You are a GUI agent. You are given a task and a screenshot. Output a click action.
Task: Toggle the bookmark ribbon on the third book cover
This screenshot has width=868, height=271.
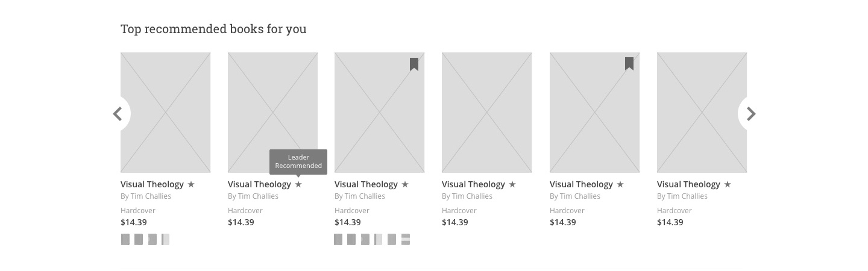414,64
